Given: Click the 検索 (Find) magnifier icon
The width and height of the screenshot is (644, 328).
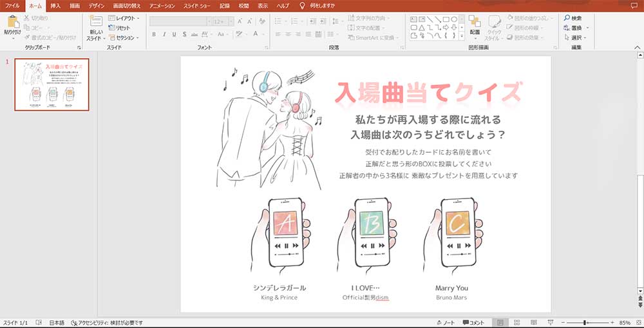Looking at the screenshot, I should pos(566,19).
